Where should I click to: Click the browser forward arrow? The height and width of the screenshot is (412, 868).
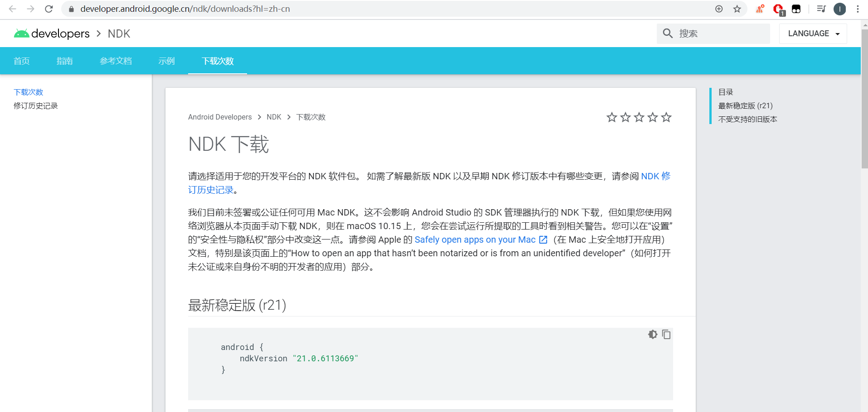(30, 9)
